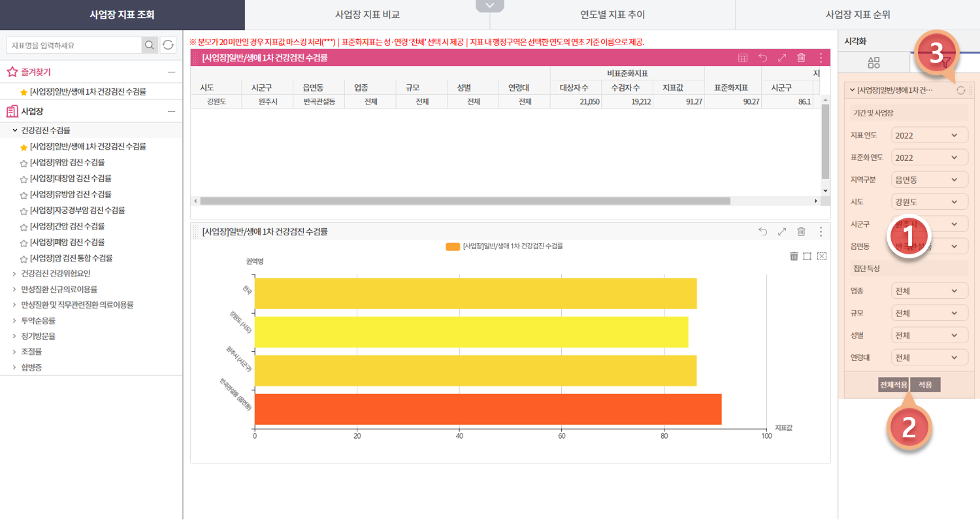Viewport: 980px width, 521px height.
Task: Click the drag handle at the filter card's right edge
Action: click(x=971, y=90)
